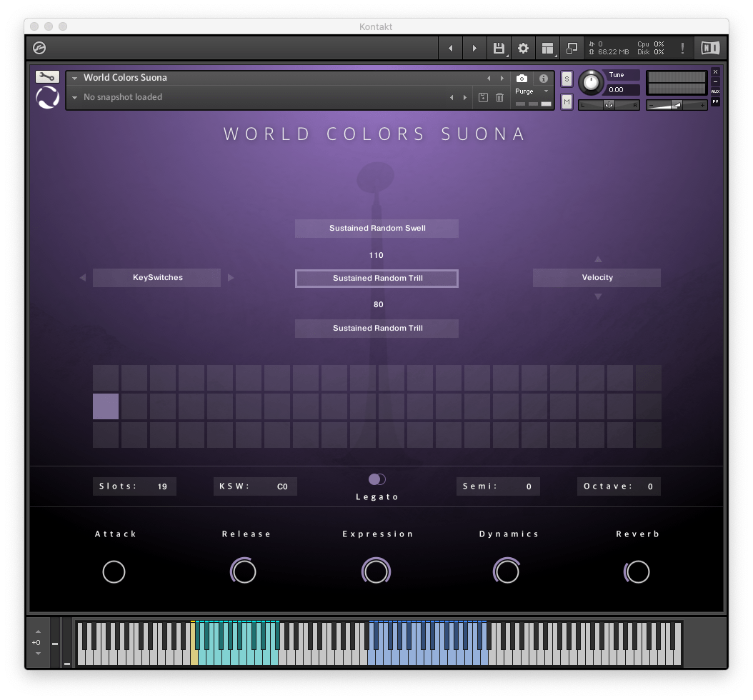The image size is (753, 700).
Task: Toggle the minimized view icon
Action: 572,48
